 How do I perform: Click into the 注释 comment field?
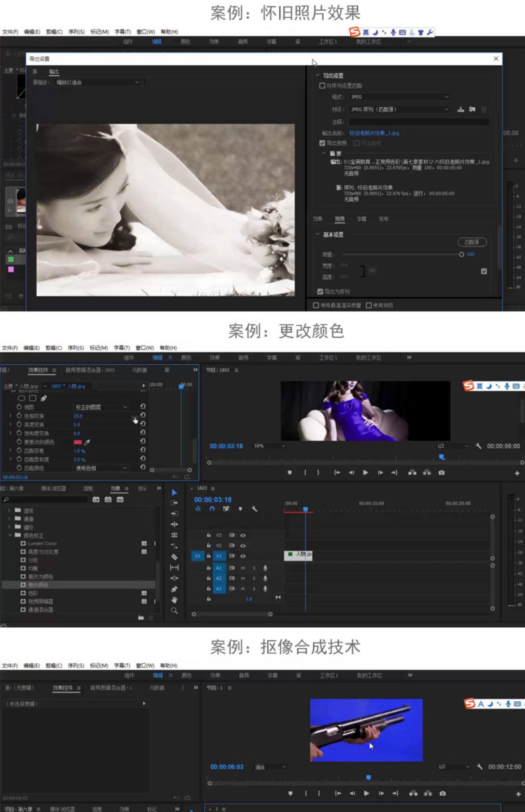click(419, 122)
